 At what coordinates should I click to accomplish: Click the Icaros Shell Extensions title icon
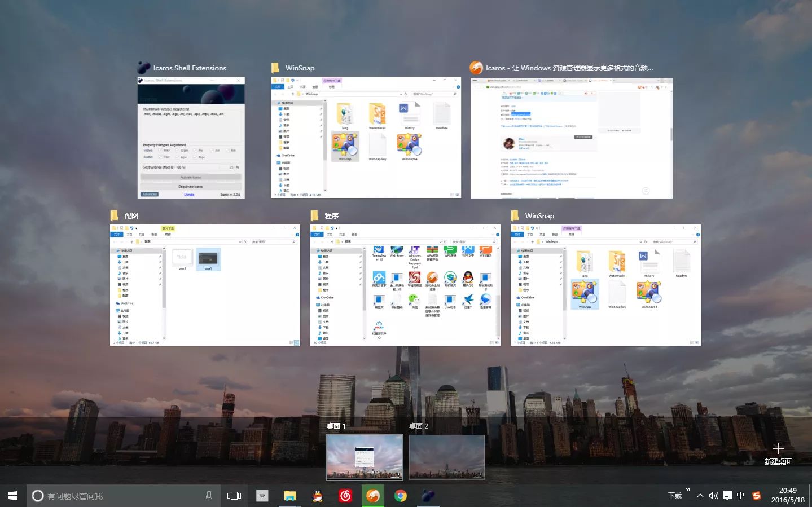tap(144, 68)
